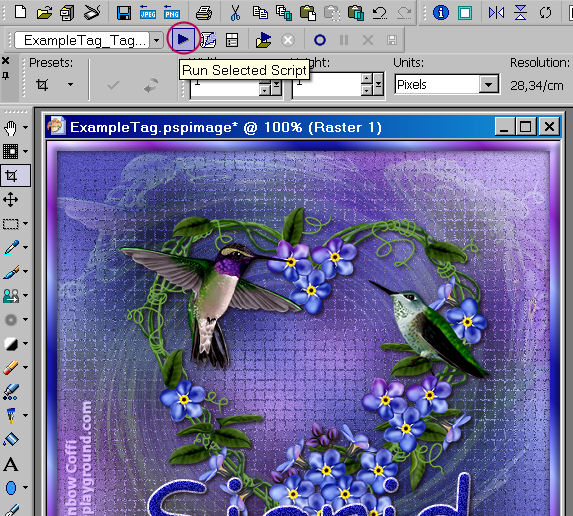Select the ExampleTag_Tag script name field

pyautogui.click(x=82, y=40)
